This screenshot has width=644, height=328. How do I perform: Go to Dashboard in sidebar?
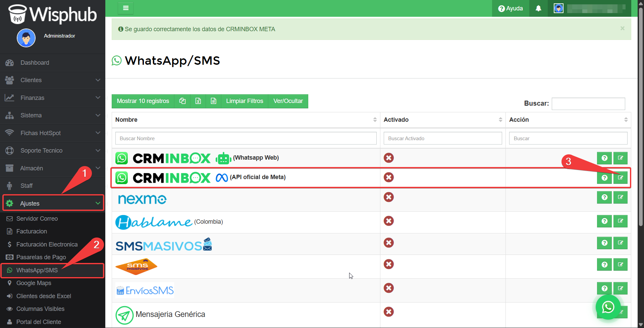click(53, 63)
